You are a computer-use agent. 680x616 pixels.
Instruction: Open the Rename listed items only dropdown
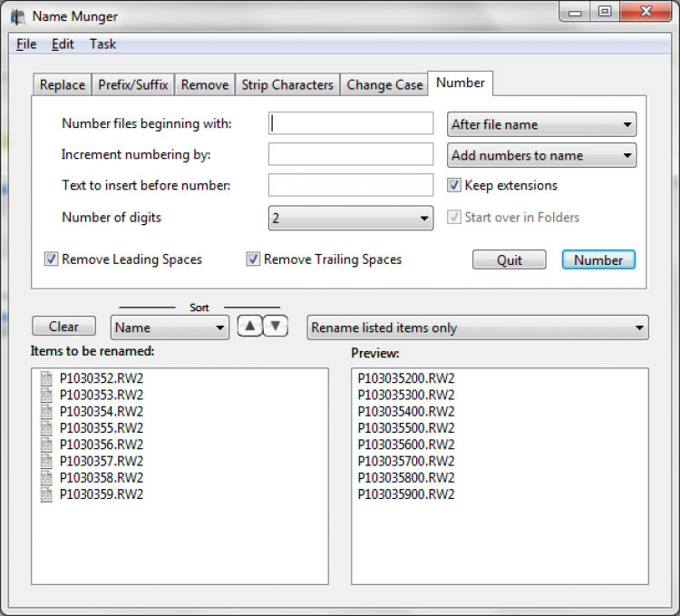pos(478,328)
